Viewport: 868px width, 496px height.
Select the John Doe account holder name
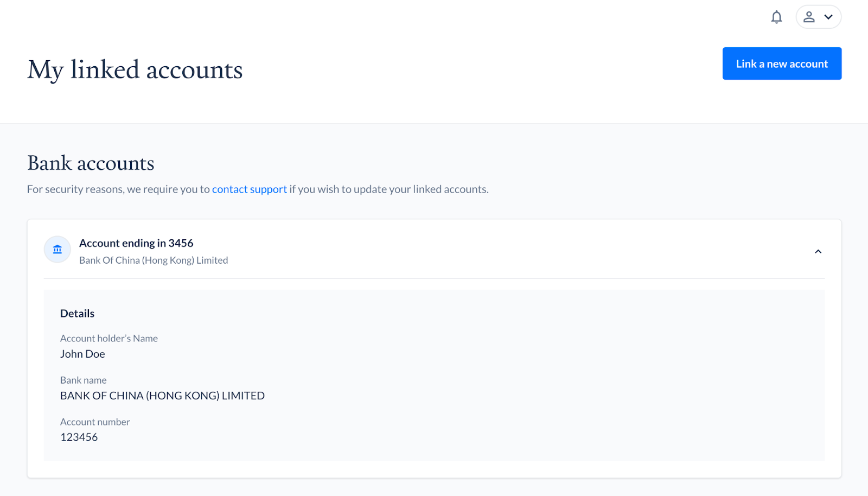82,354
